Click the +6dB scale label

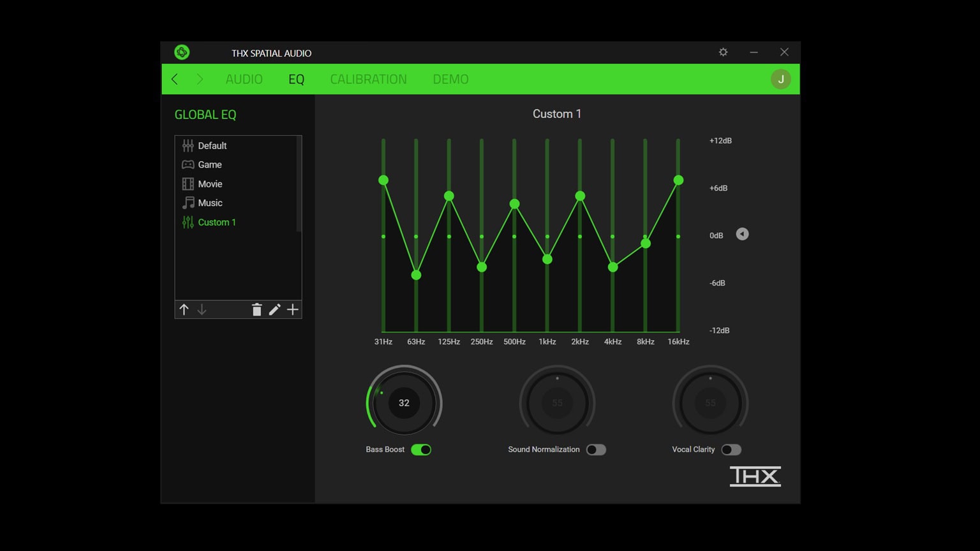coord(718,188)
